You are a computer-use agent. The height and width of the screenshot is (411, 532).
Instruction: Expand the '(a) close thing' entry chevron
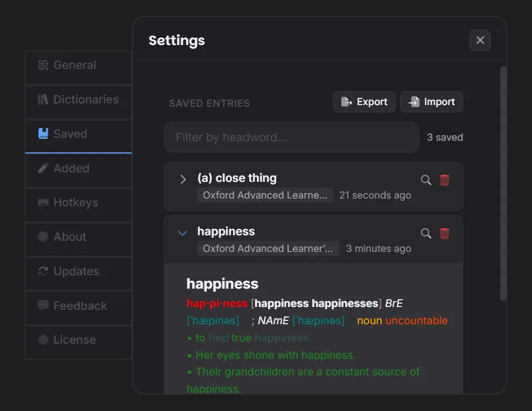pos(183,179)
